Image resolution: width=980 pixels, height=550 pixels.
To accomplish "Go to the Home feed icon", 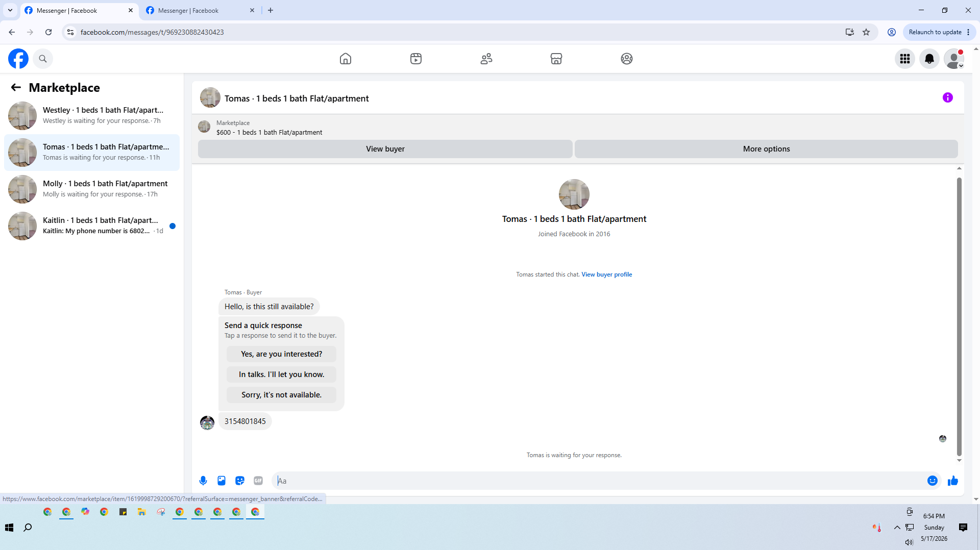I will click(346, 59).
